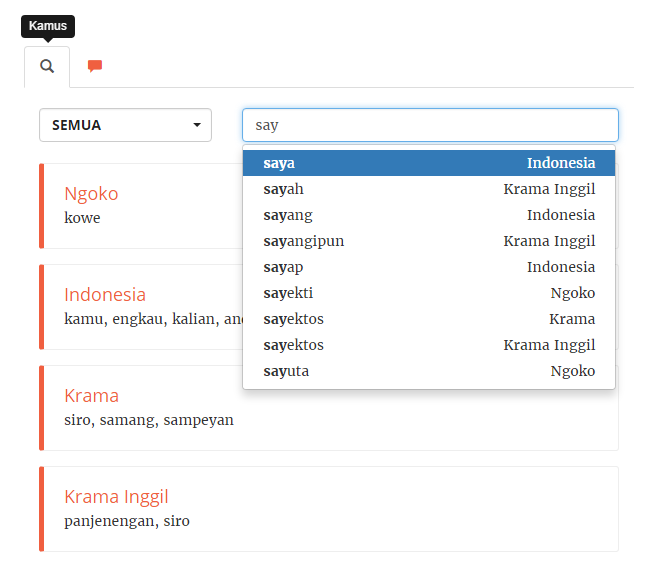Click the Krama Inggil result heading
The width and height of the screenshot is (649, 580).
[116, 497]
